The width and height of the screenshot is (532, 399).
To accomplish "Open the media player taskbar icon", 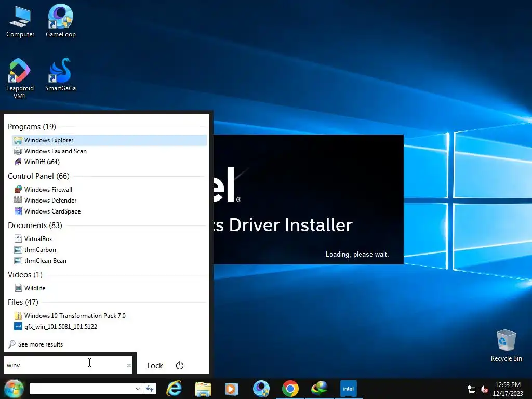I will pyautogui.click(x=232, y=389).
